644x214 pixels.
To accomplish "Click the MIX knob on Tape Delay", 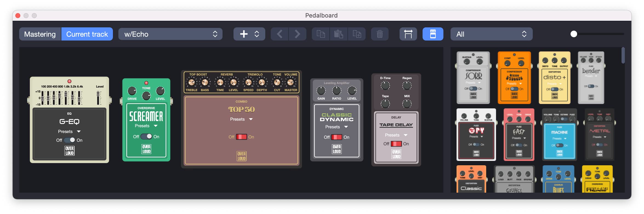I will pyautogui.click(x=407, y=104).
